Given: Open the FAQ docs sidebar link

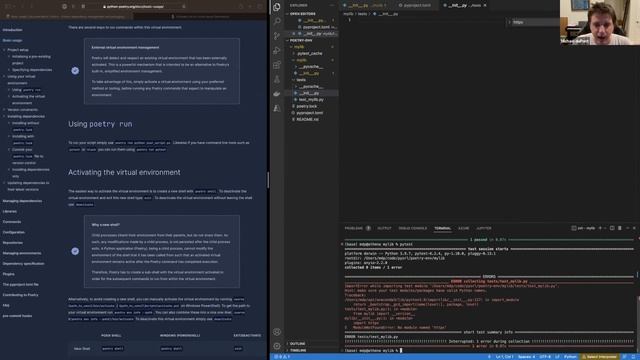Looking at the screenshot, I should coord(6,305).
